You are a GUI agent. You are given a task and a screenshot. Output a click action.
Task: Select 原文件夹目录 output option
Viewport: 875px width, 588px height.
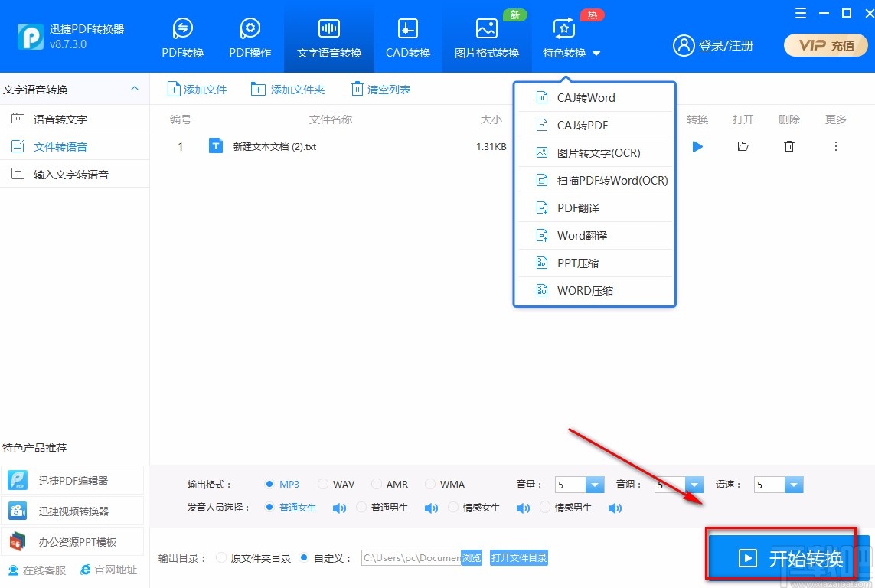[220, 558]
